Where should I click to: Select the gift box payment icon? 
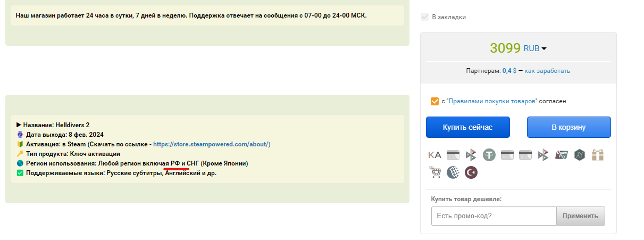tap(598, 155)
